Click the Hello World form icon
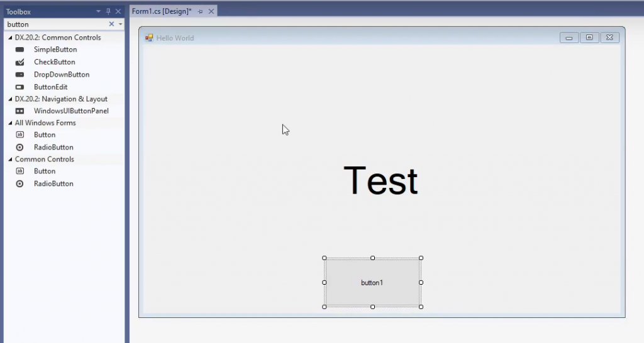 point(149,38)
